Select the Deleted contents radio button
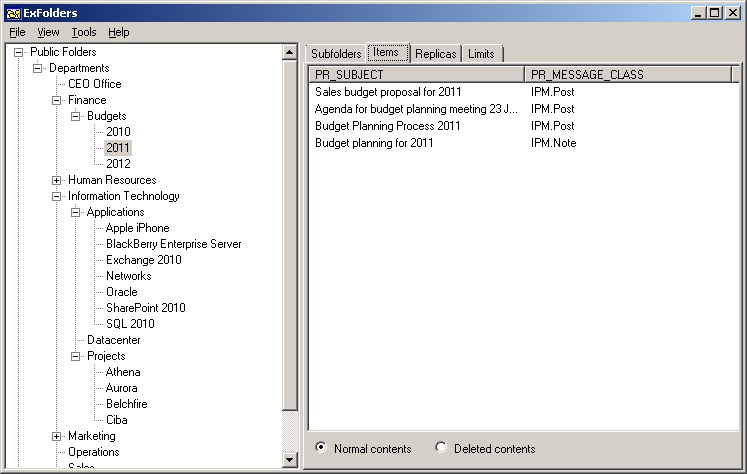 (441, 449)
